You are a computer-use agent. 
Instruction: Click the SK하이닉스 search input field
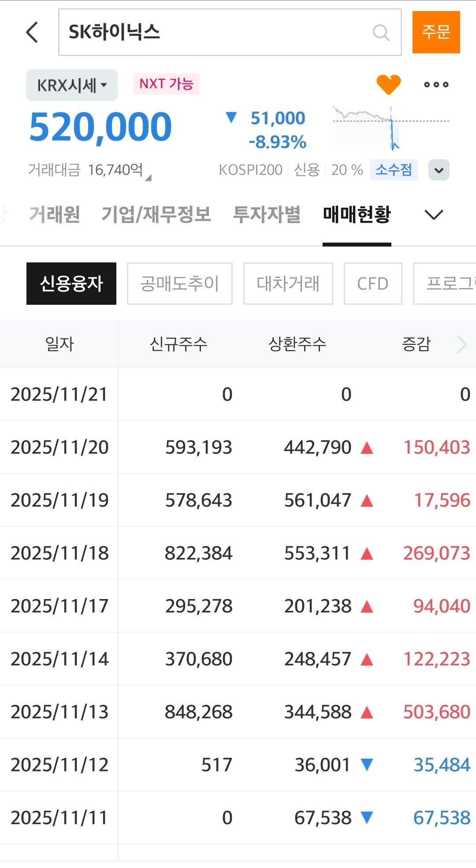click(x=230, y=32)
